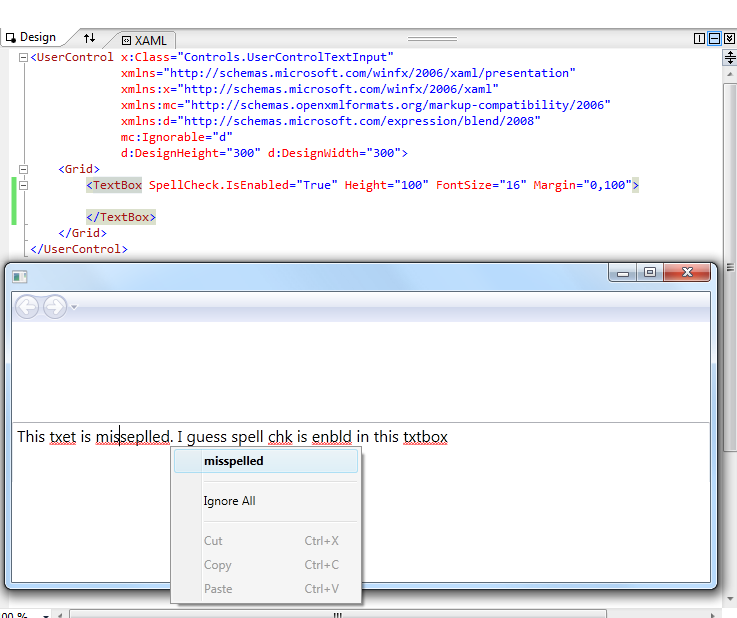Screen dimensions: 737x618
Task: Collapse the Grid element node
Action: [23, 169]
